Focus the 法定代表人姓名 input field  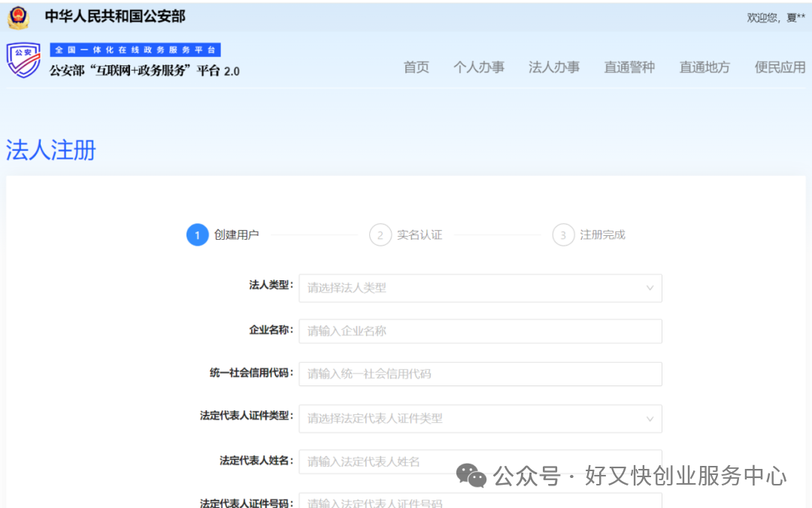480,461
